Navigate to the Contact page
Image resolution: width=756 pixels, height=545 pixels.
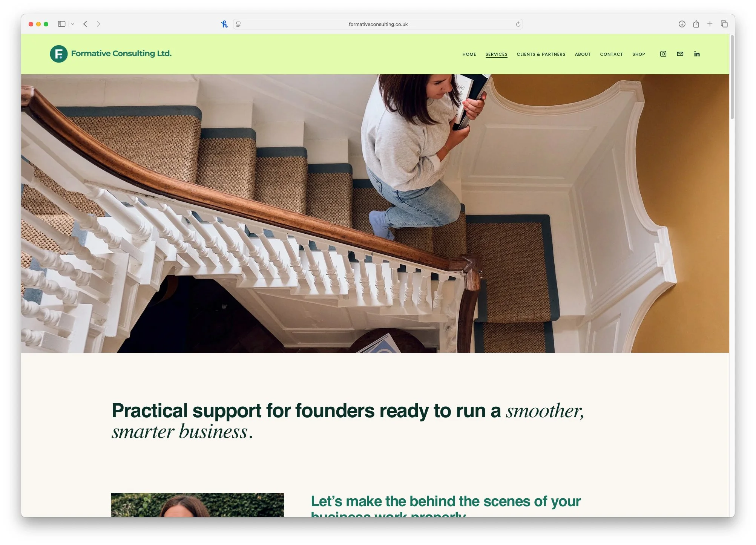coord(611,54)
